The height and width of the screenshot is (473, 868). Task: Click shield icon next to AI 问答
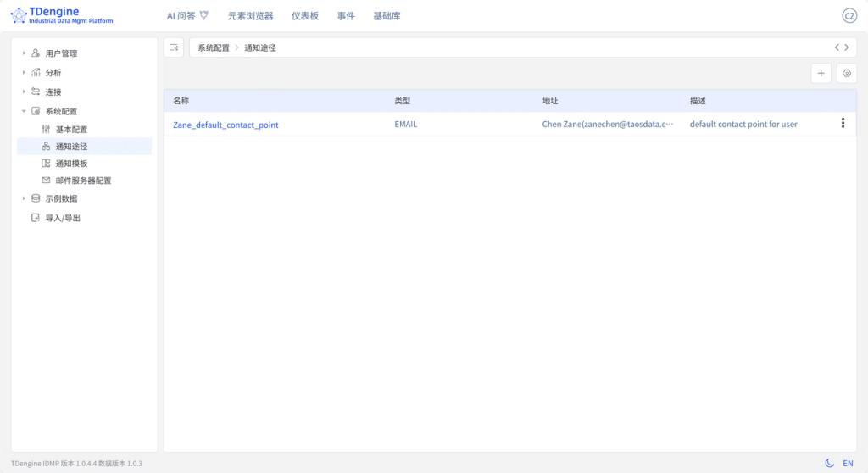[x=204, y=15]
